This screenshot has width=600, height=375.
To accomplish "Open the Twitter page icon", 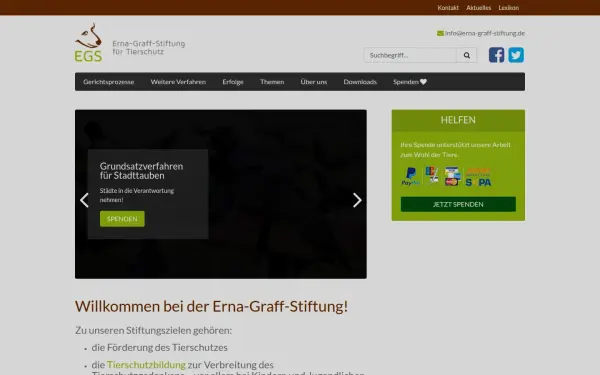I will 516,55.
